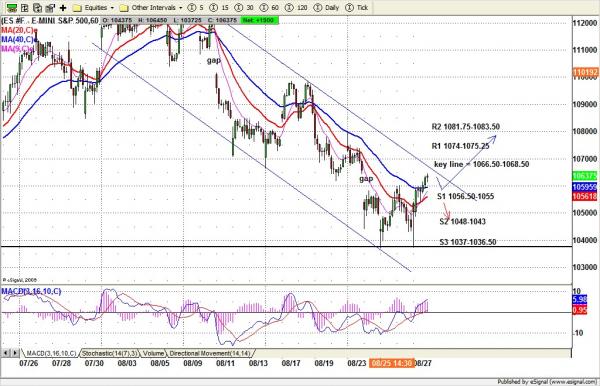Click the O: 104375 open value
This screenshot has width=600, height=386.
coord(118,20)
